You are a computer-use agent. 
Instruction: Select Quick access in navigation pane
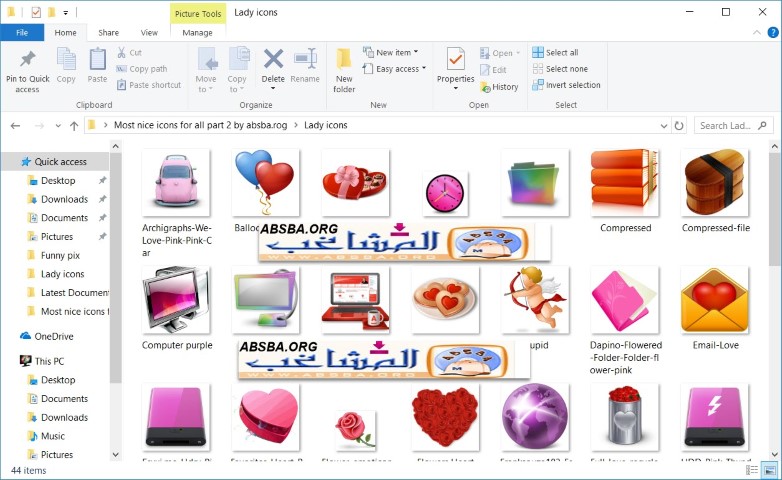click(x=55, y=162)
